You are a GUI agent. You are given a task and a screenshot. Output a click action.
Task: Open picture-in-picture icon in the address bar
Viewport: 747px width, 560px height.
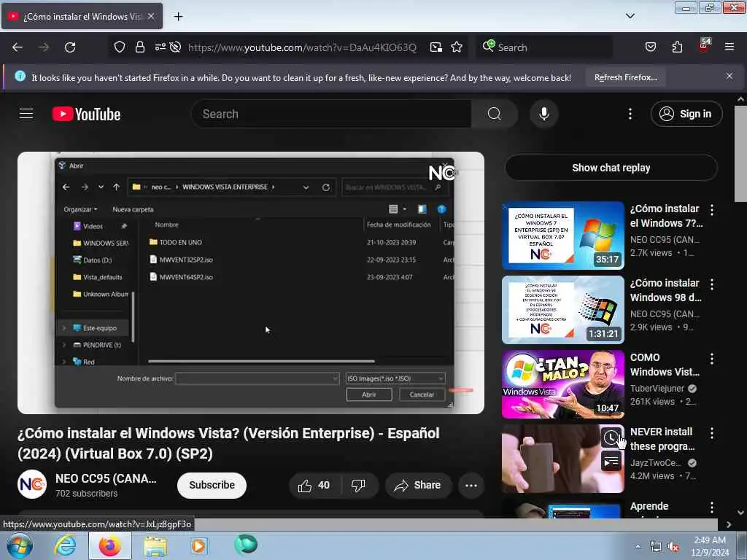pyautogui.click(x=436, y=47)
